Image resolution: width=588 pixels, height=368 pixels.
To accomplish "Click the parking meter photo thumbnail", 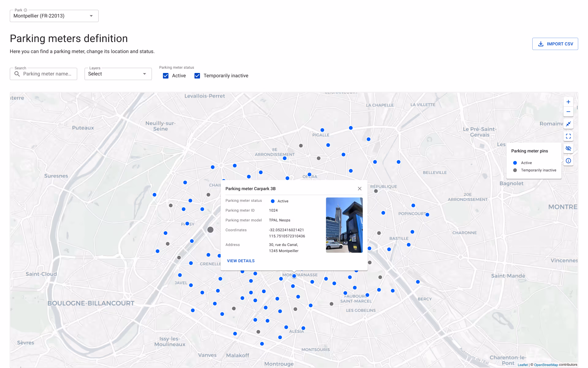I will [344, 225].
